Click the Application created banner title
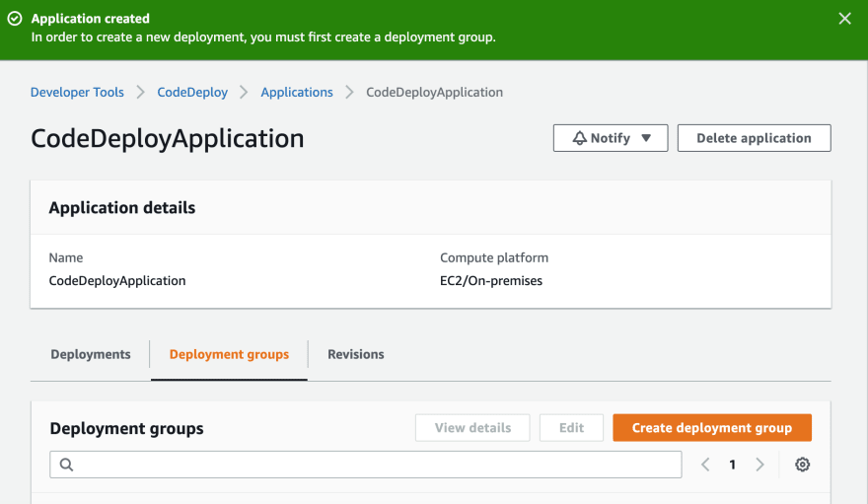Screen dimensions: 868x504 point(90,19)
